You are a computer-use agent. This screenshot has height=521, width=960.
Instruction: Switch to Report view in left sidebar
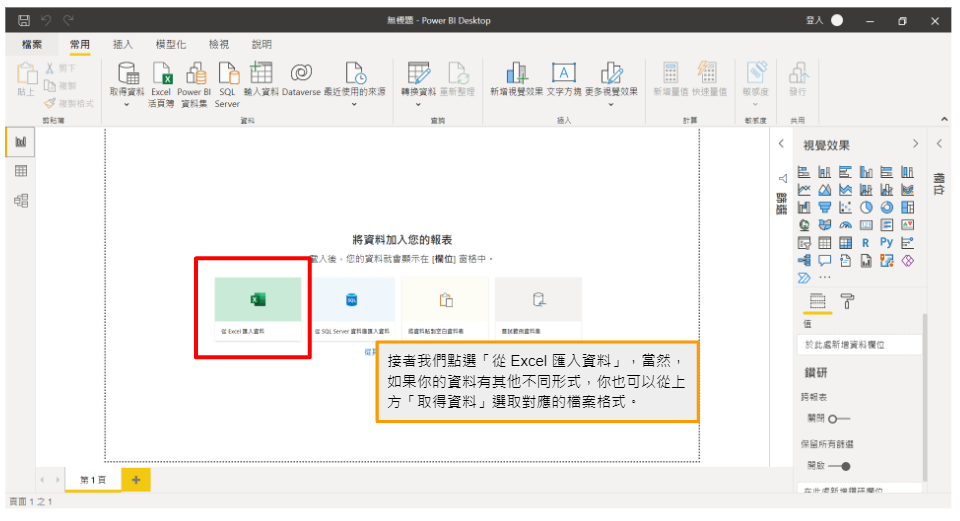[21, 142]
